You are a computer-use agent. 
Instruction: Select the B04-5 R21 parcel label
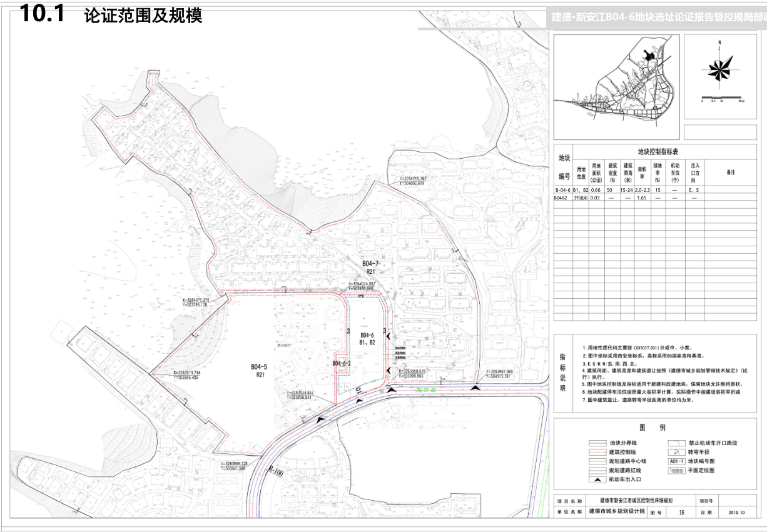pyautogui.click(x=259, y=370)
